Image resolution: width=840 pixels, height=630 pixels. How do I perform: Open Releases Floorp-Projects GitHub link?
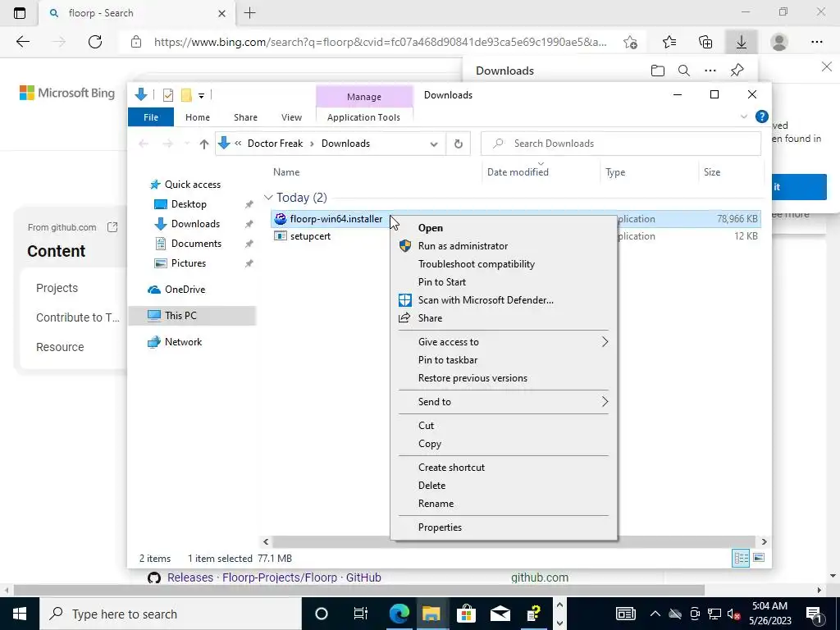(x=274, y=577)
